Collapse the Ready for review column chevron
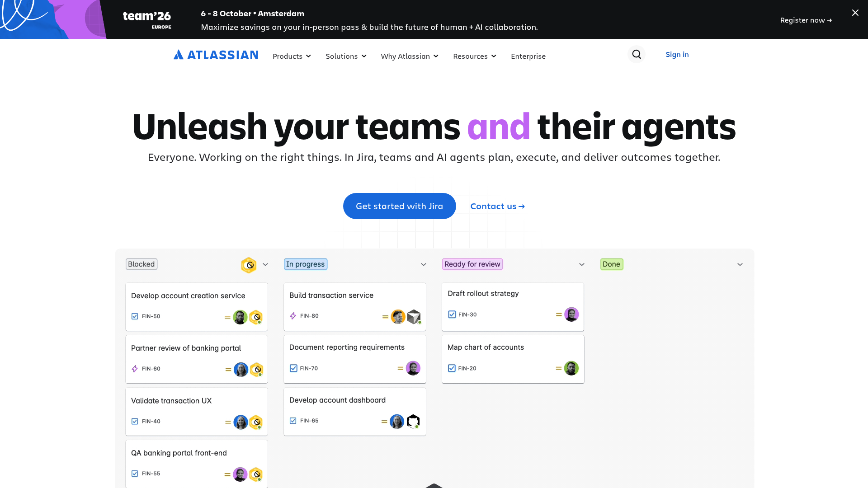The width and height of the screenshot is (868, 488). click(582, 265)
